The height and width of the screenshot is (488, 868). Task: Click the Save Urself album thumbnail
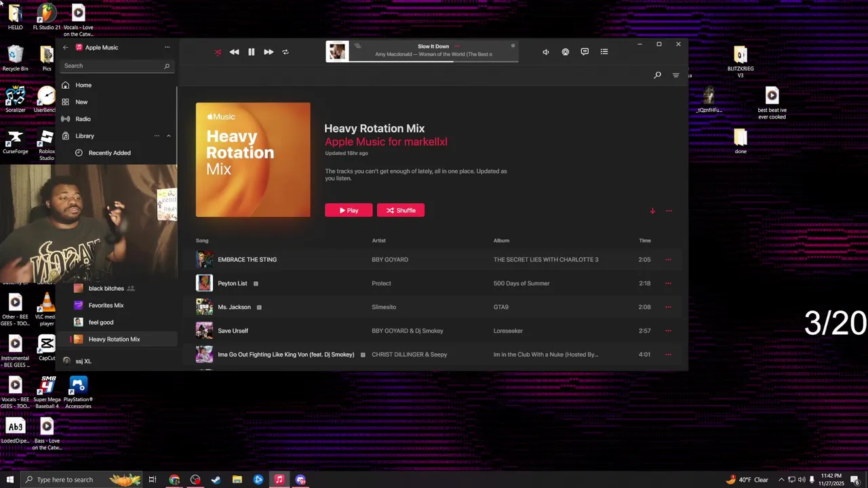(204, 331)
